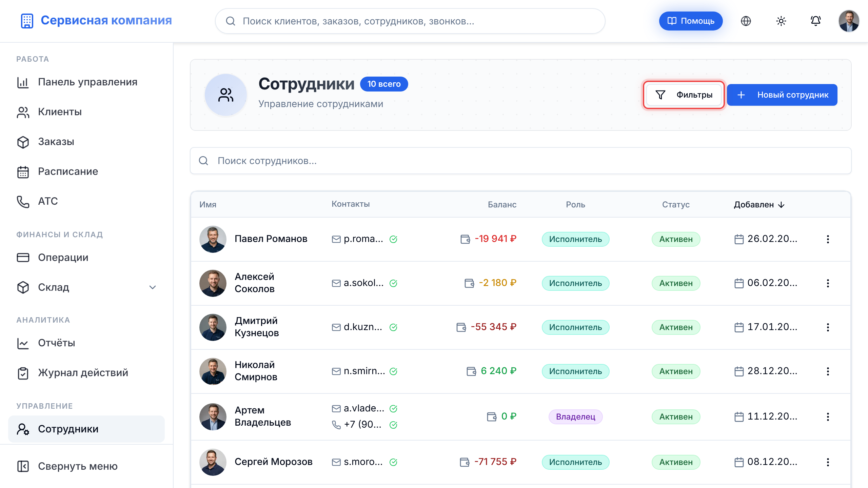Screen dimensions: 868x488
Task: Open the Помощь help button
Action: pos(691,21)
